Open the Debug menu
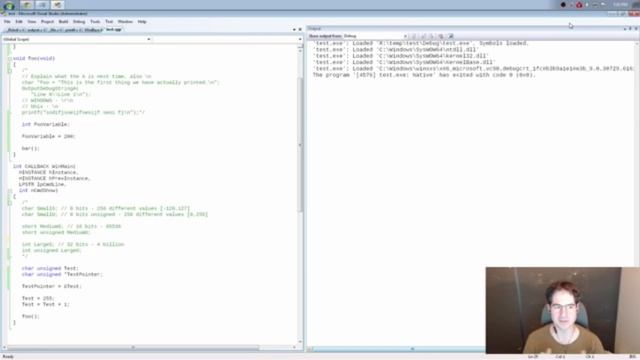Viewport: 640px width, 360px height. [x=79, y=22]
